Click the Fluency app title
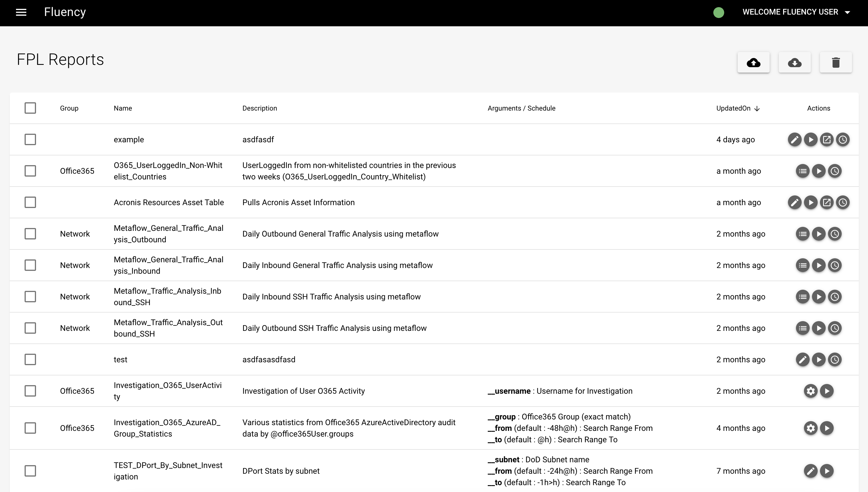 click(x=65, y=12)
